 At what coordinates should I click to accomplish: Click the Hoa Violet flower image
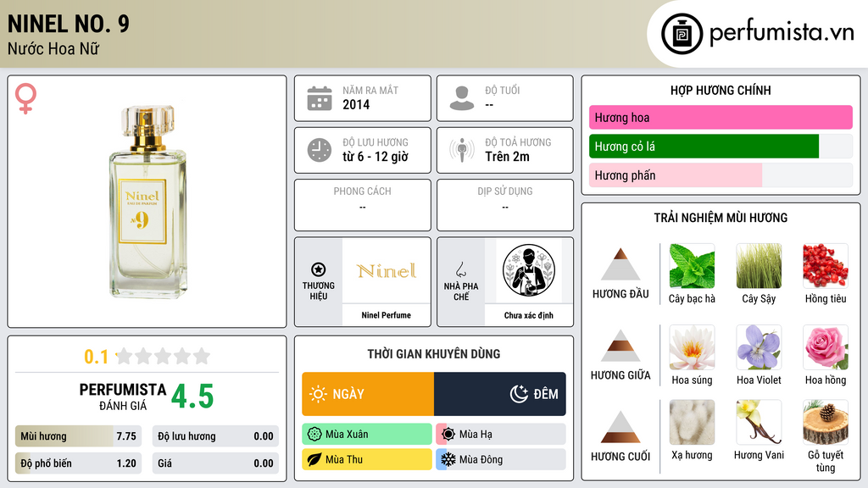pos(759,347)
